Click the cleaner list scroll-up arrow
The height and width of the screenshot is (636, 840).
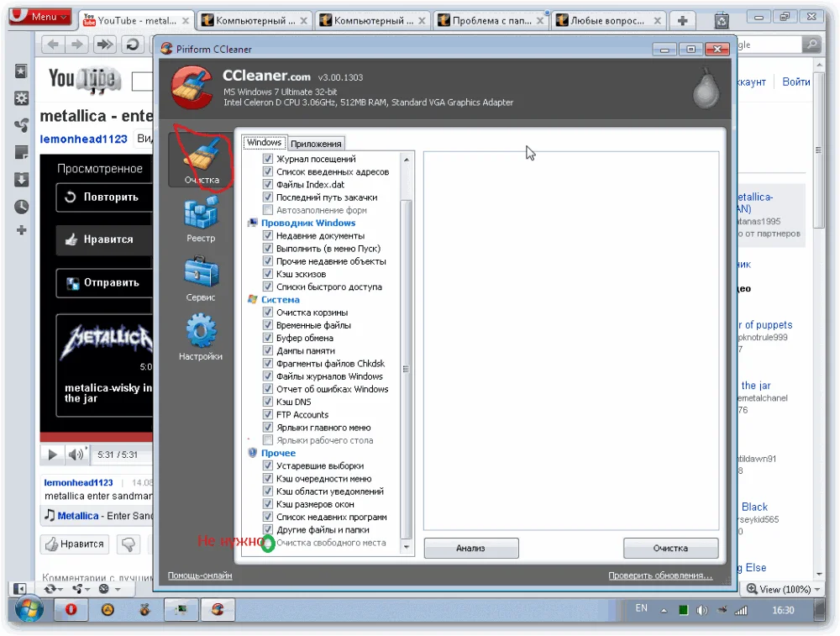(x=406, y=159)
